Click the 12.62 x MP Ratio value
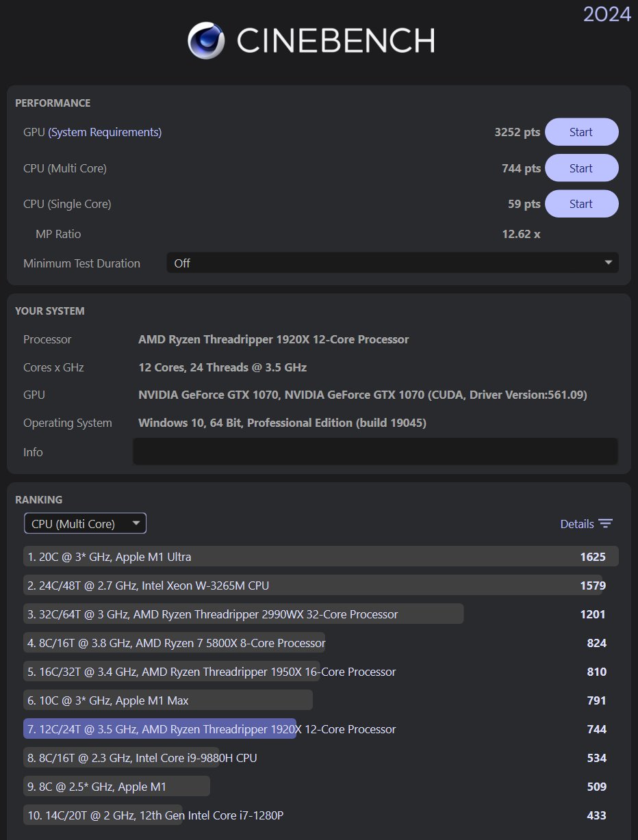 click(521, 234)
